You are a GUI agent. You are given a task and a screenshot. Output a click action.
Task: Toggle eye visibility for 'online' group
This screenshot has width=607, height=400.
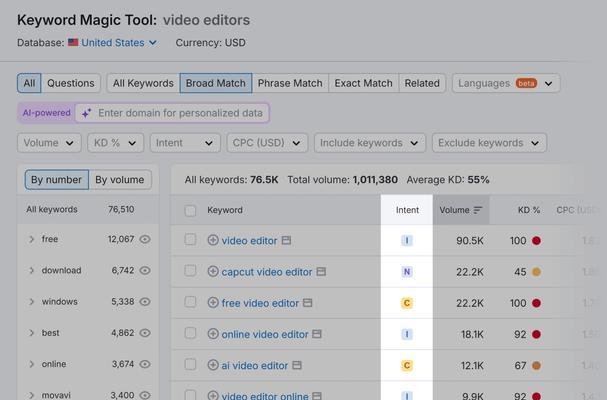pyautogui.click(x=145, y=364)
